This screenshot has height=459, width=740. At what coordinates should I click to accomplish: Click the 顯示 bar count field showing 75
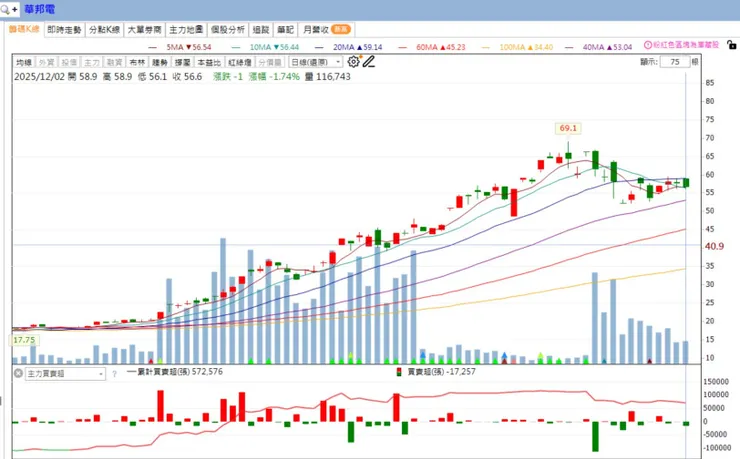pos(675,62)
